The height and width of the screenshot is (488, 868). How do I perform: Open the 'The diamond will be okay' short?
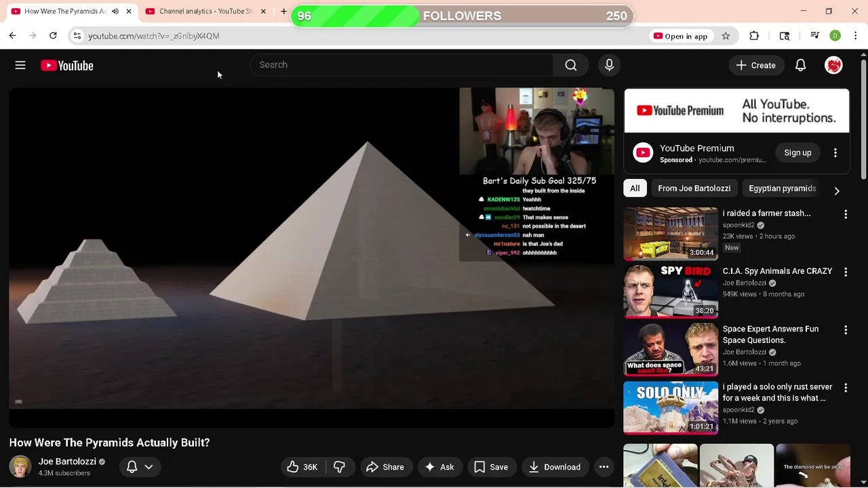(x=812, y=466)
